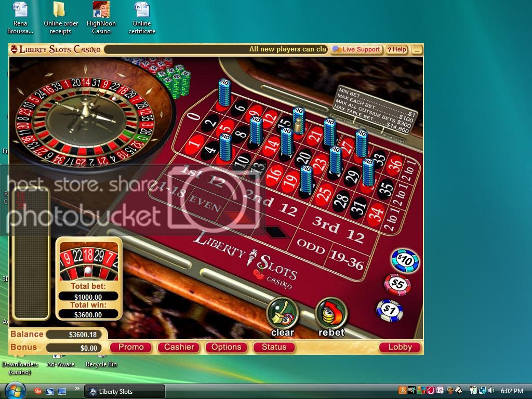
Task: Click the Help button
Action: click(397, 49)
